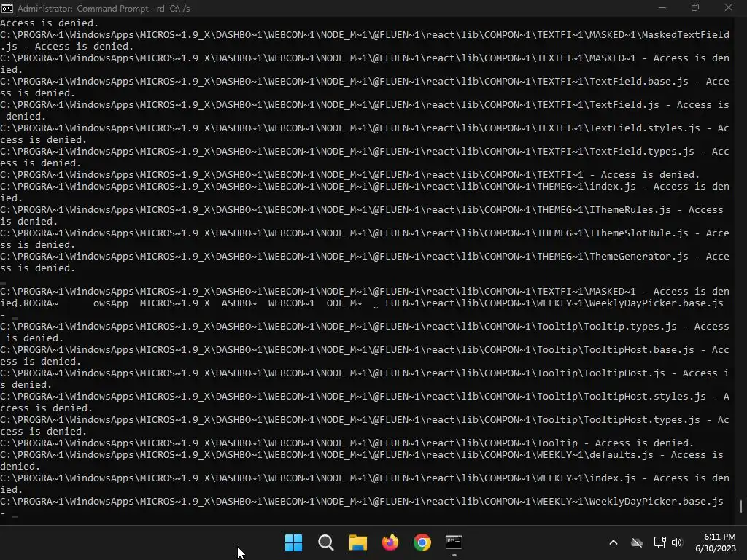Show hidden system tray icons
Screen dimensions: 747x560
click(x=614, y=542)
